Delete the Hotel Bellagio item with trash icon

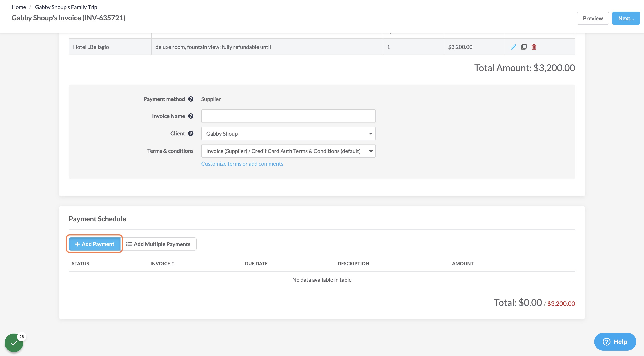coord(534,47)
